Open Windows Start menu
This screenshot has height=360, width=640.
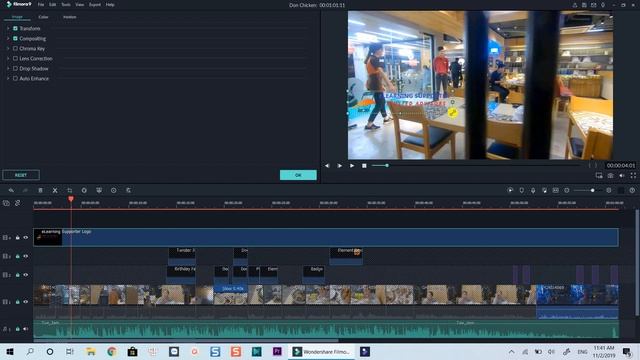[10, 352]
